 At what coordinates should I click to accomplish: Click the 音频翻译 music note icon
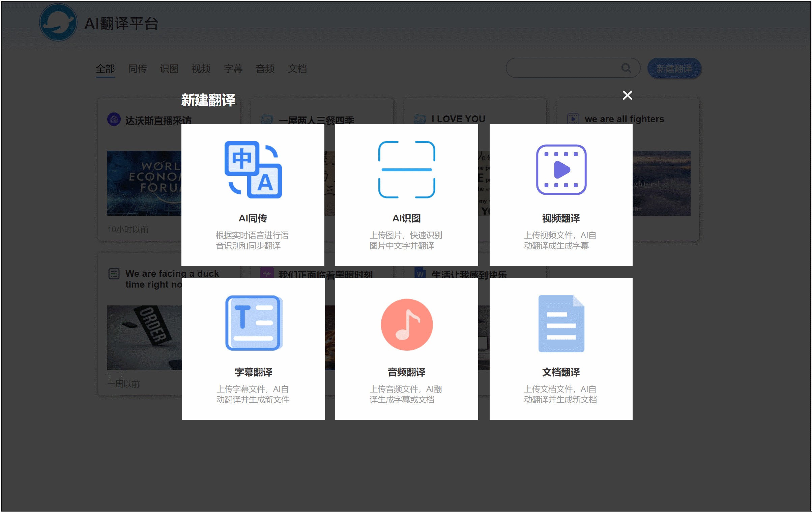(407, 324)
